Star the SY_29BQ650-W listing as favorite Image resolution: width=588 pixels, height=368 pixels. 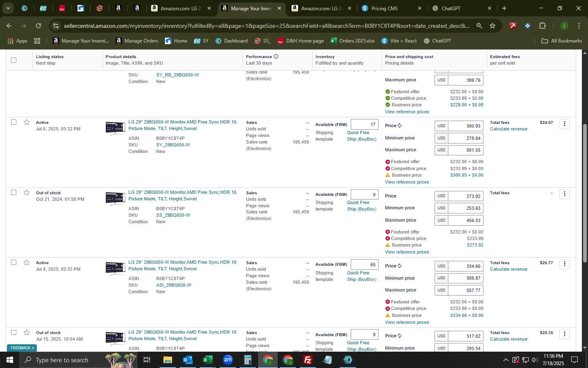pyautogui.click(x=27, y=122)
